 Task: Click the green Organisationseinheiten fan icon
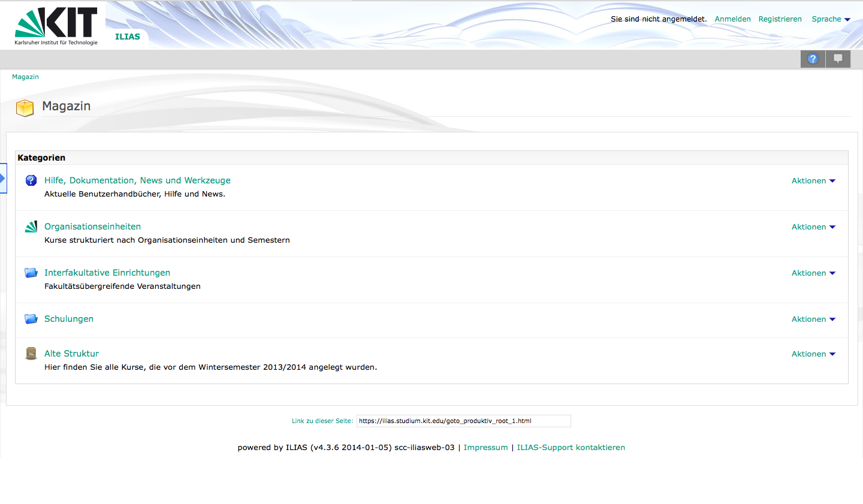[x=31, y=227]
